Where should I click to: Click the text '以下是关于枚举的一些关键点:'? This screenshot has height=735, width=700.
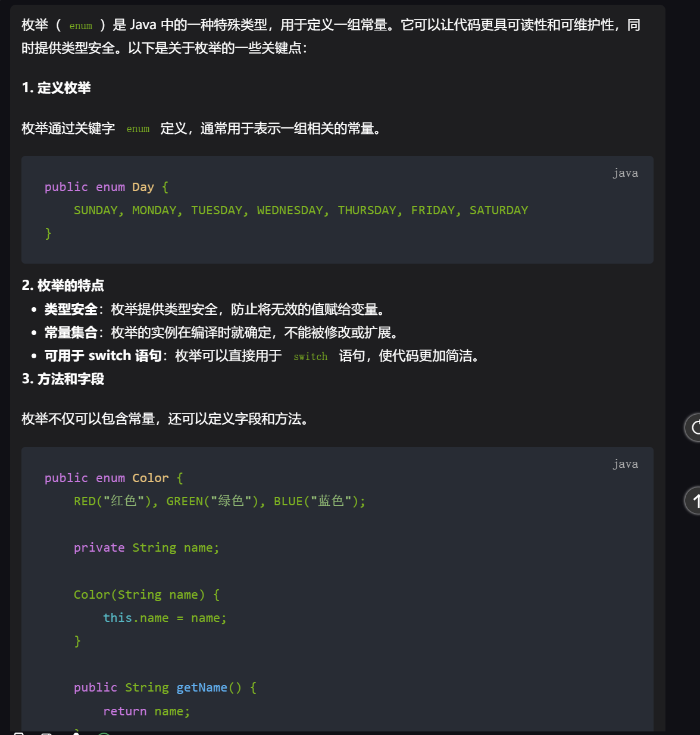(x=218, y=48)
